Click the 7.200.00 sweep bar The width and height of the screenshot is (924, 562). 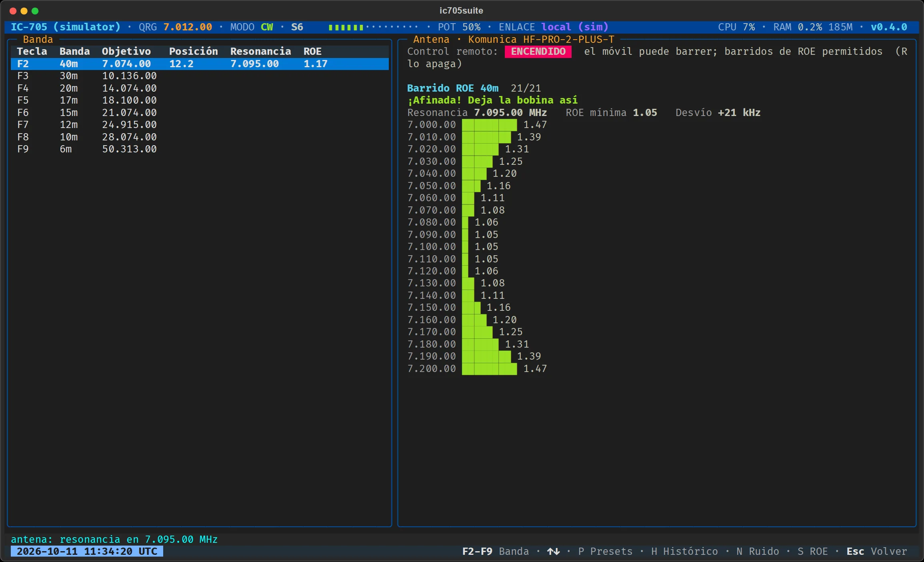click(x=490, y=369)
